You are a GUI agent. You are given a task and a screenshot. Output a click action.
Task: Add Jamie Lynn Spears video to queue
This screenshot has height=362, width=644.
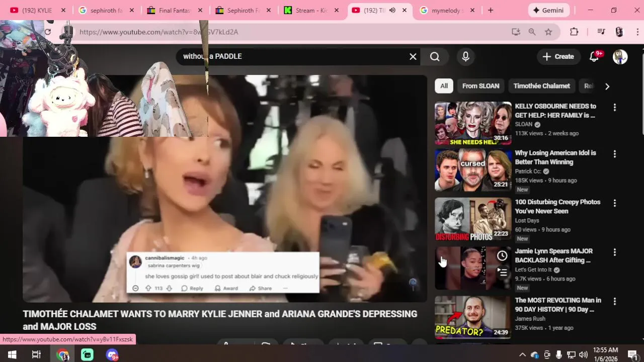pyautogui.click(x=502, y=273)
